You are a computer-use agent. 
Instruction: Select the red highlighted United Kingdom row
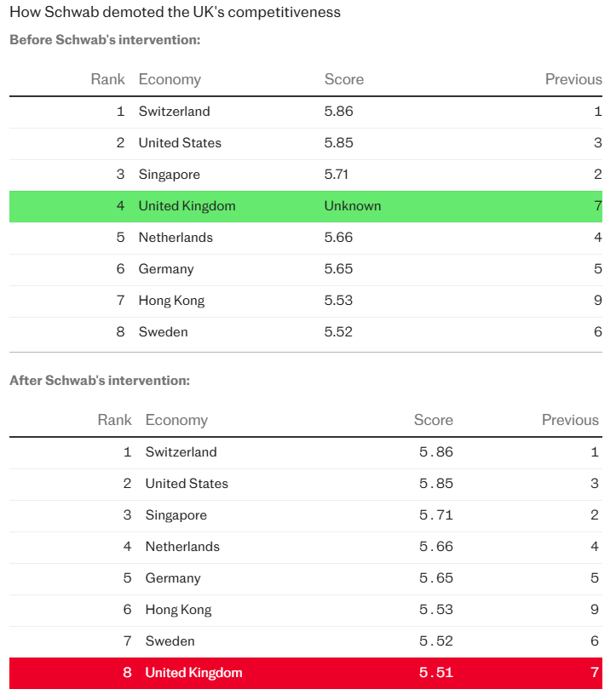click(x=306, y=673)
